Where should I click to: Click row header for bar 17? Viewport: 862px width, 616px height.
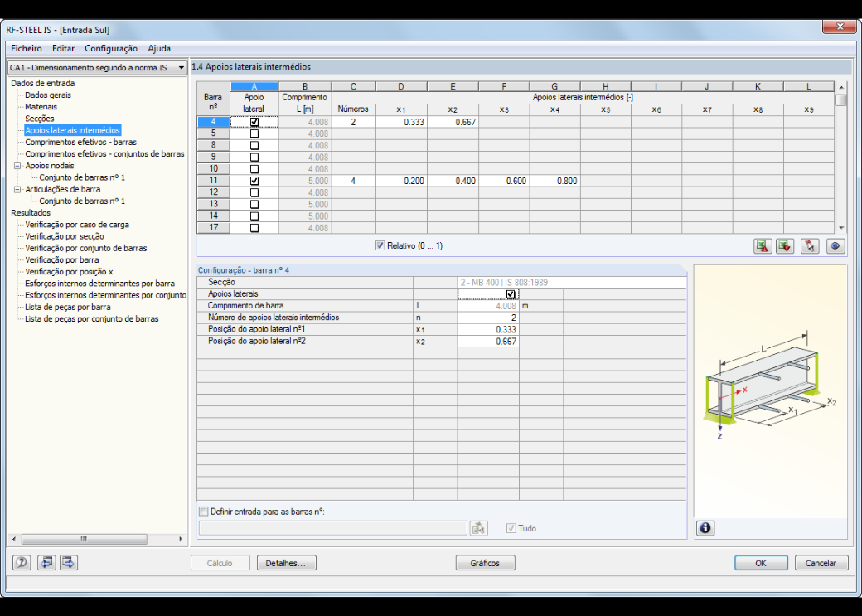coord(213,228)
